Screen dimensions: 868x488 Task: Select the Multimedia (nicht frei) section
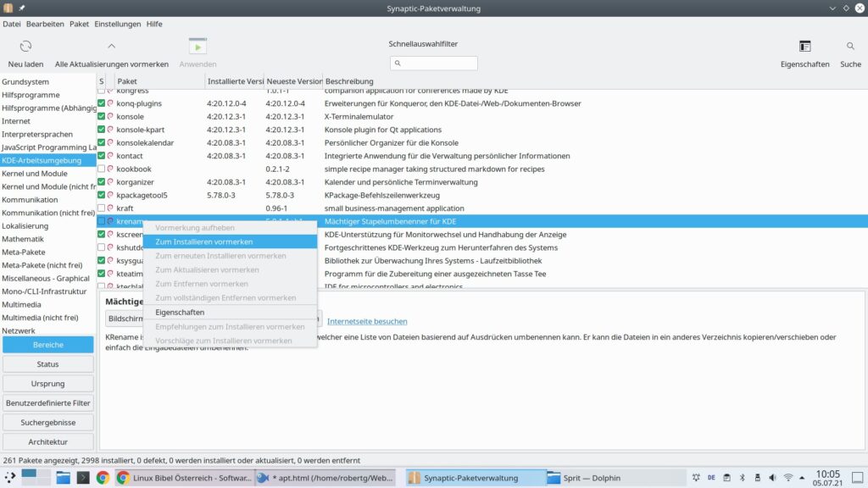(x=48, y=318)
